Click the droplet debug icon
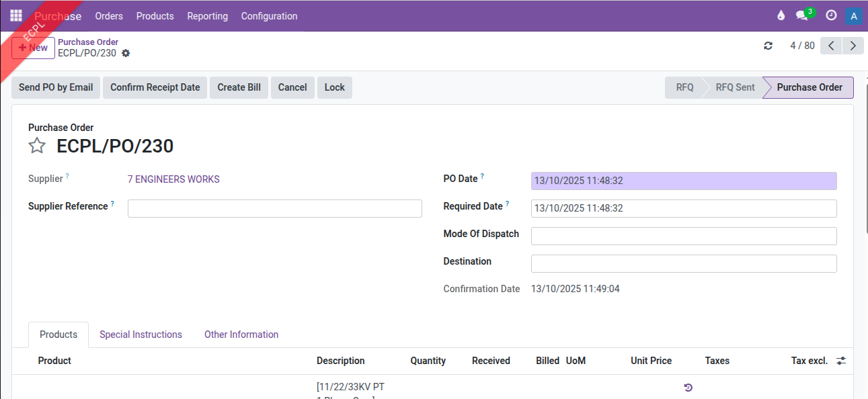The image size is (868, 399). tap(781, 15)
